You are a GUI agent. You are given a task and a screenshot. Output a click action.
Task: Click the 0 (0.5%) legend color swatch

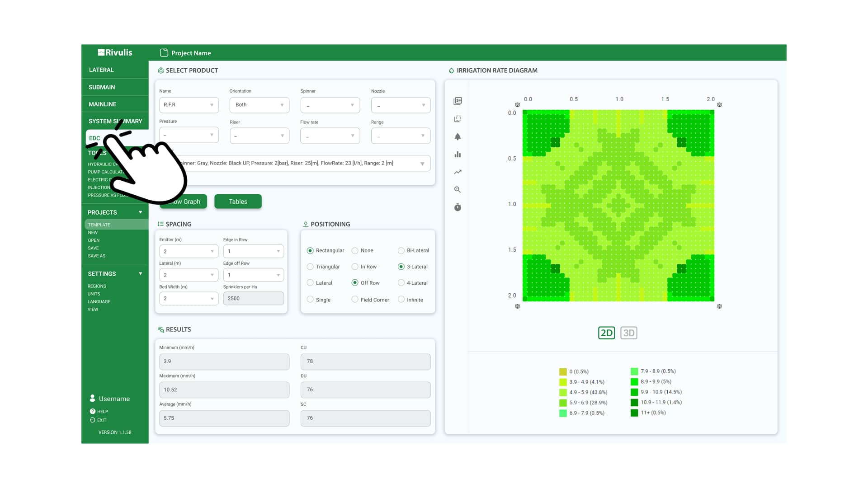[563, 371]
